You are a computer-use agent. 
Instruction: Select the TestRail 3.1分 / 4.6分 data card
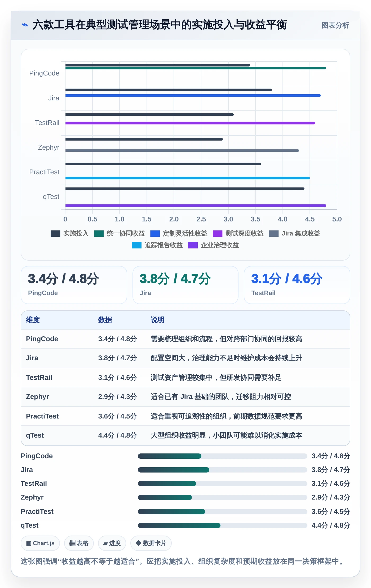point(297,285)
